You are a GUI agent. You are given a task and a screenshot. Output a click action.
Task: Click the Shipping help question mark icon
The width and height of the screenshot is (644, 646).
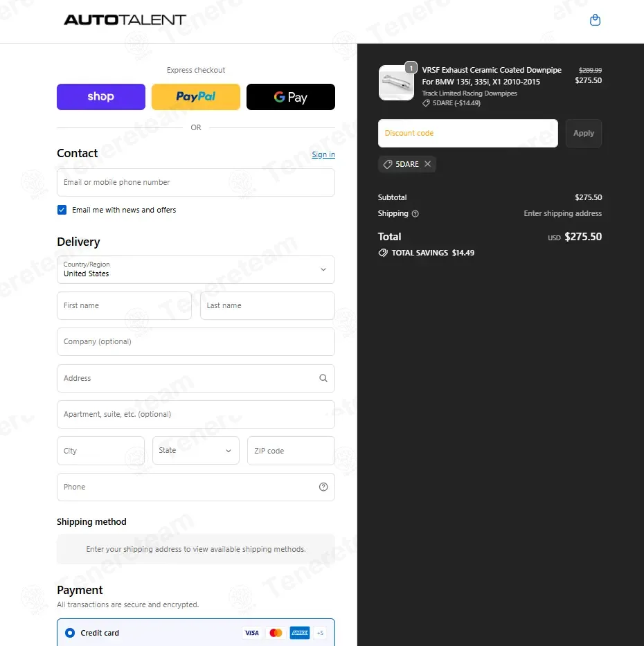pos(415,213)
